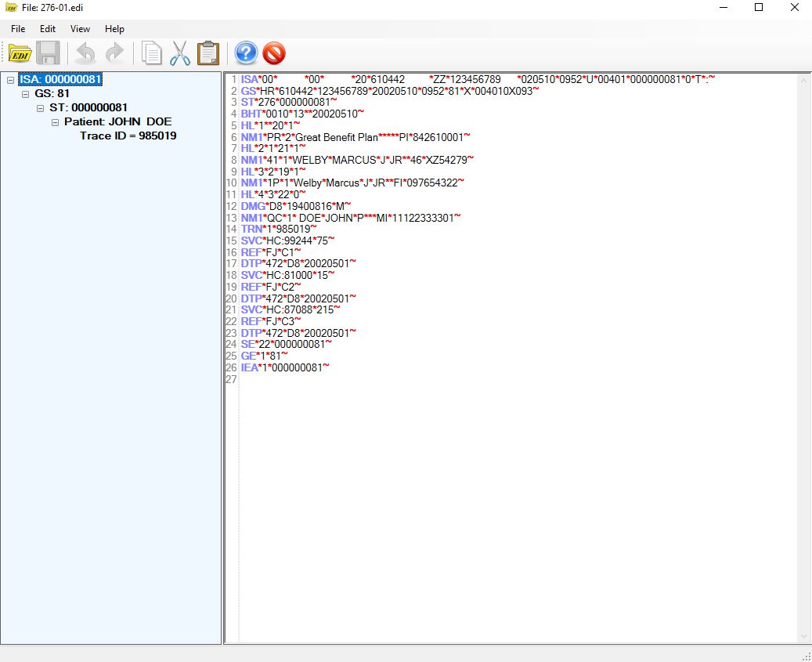Open help with blue question mark icon
Image resolution: width=812 pixels, height=662 pixels.
point(246,53)
